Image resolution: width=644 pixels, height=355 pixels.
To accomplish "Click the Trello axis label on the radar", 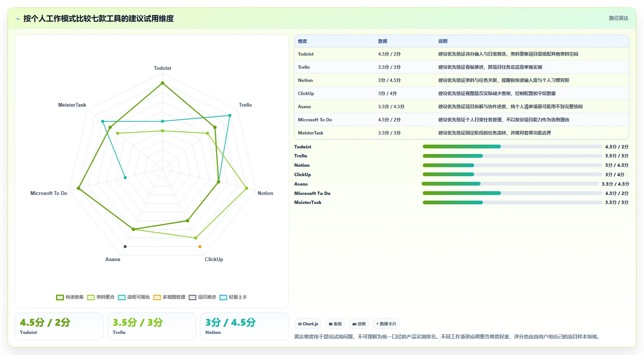I will pyautogui.click(x=245, y=105).
